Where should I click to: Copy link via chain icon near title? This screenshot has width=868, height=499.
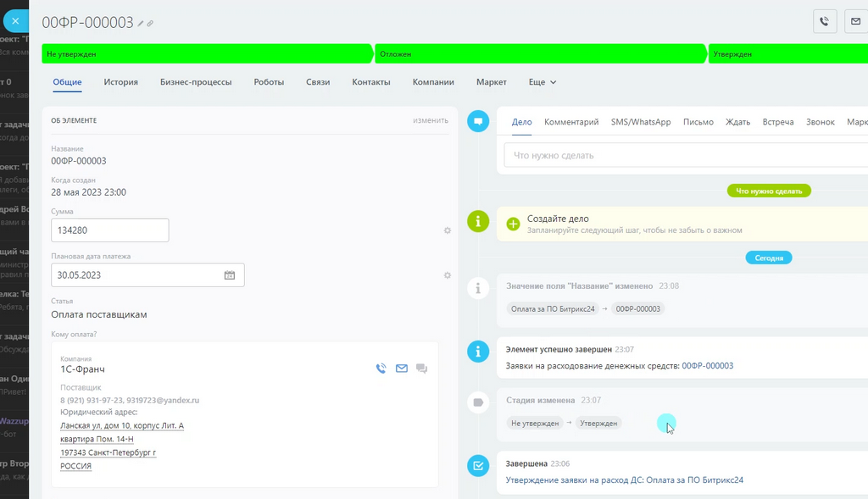[x=150, y=23]
